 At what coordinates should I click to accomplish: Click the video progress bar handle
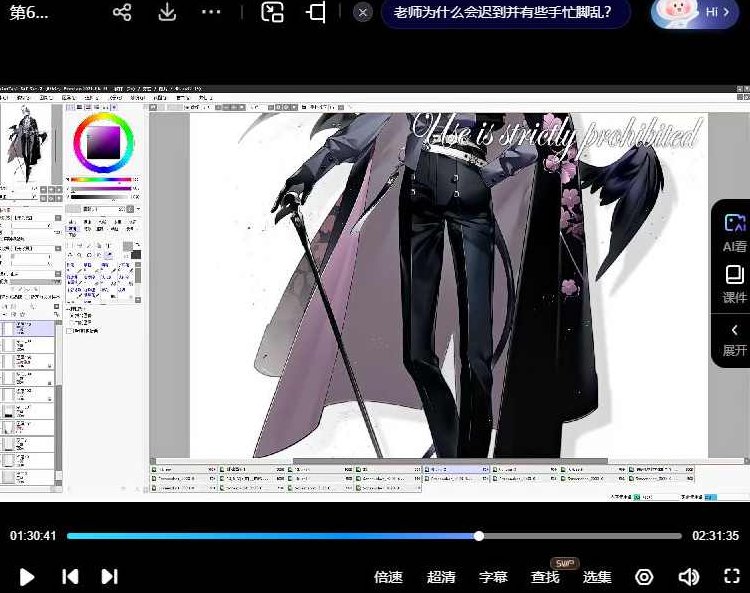479,536
